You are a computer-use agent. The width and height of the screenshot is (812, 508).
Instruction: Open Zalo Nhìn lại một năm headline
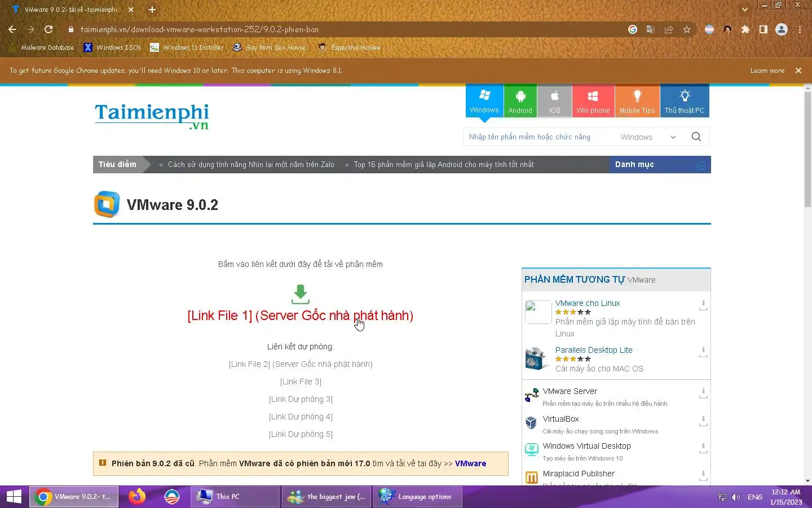point(251,164)
